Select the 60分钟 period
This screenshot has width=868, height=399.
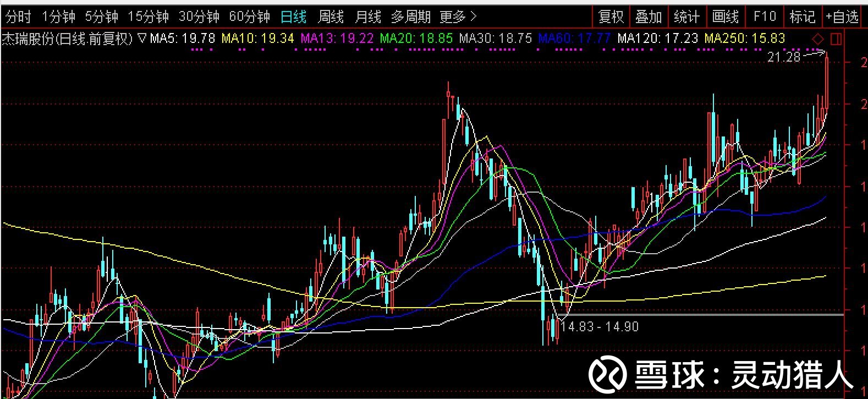tap(250, 17)
